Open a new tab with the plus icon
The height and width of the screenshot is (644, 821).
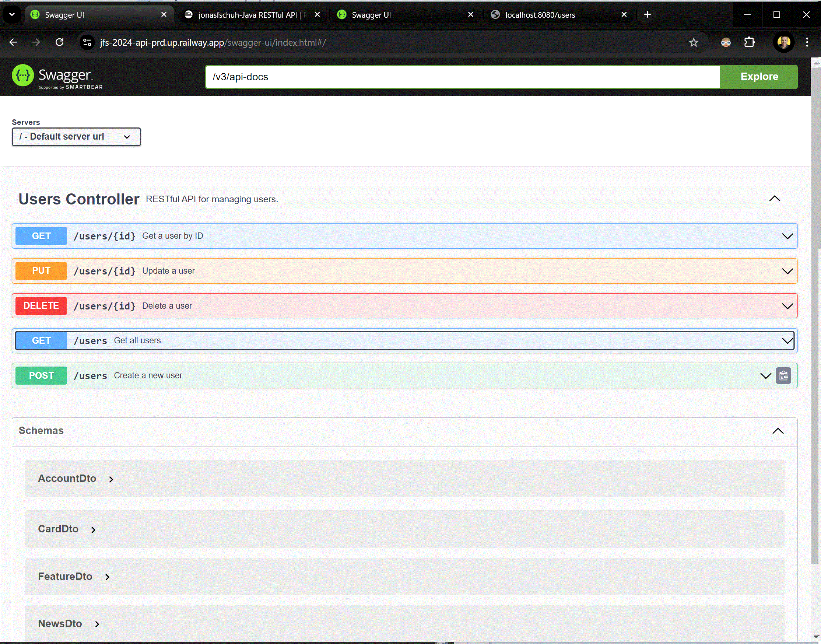(647, 14)
